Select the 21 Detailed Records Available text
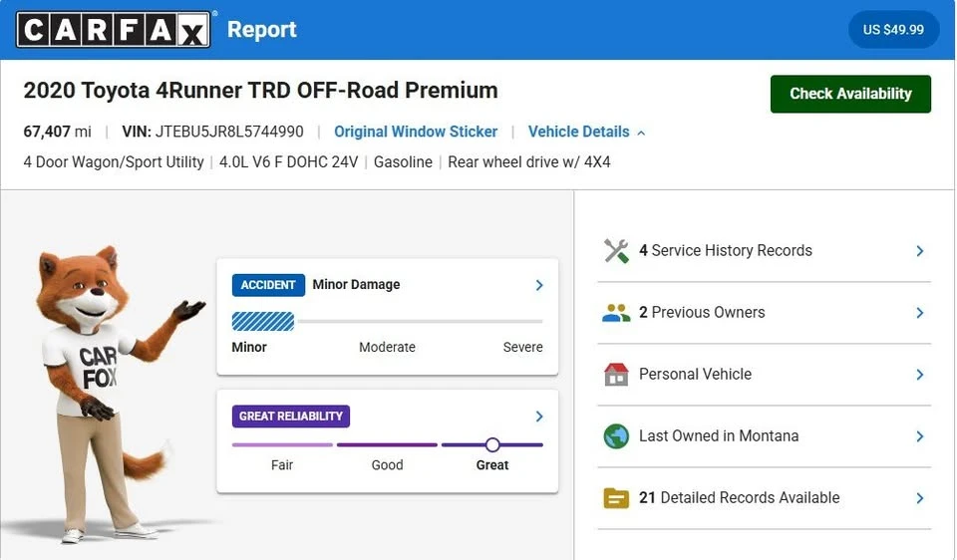 pyautogui.click(x=739, y=498)
